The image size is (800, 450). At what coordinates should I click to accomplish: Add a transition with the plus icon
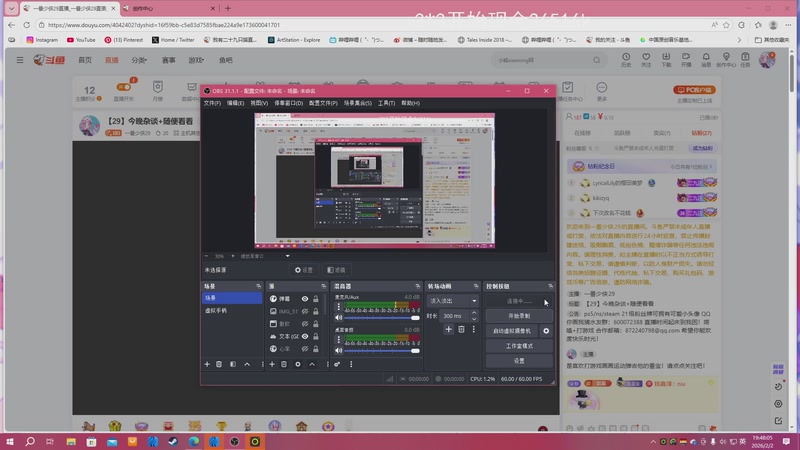click(x=448, y=330)
